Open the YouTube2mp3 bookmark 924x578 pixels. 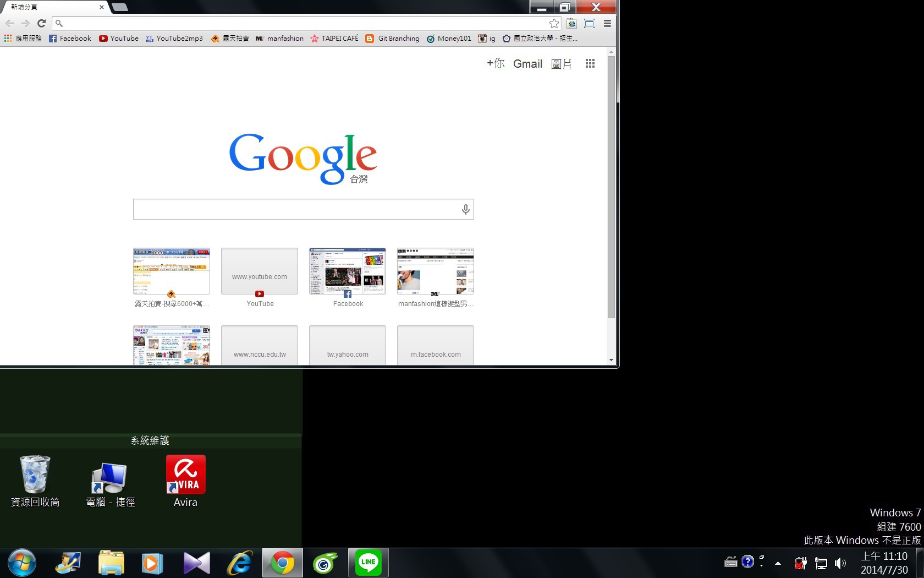click(x=174, y=39)
